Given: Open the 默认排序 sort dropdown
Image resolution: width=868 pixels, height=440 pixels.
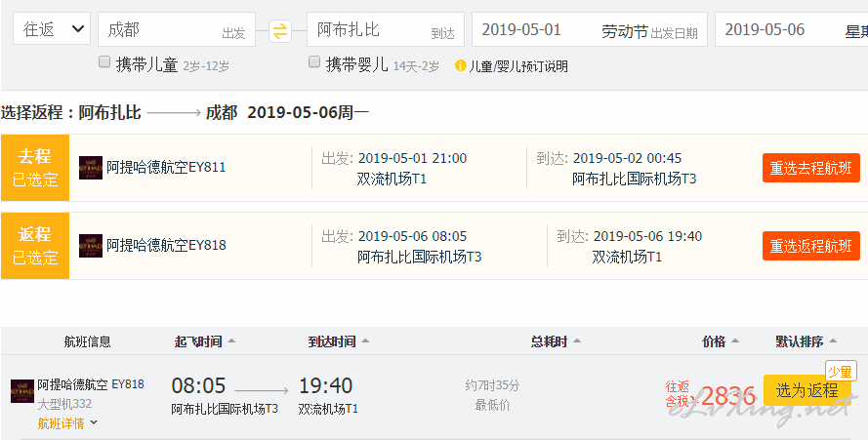Looking at the screenshot, I should pos(806,341).
